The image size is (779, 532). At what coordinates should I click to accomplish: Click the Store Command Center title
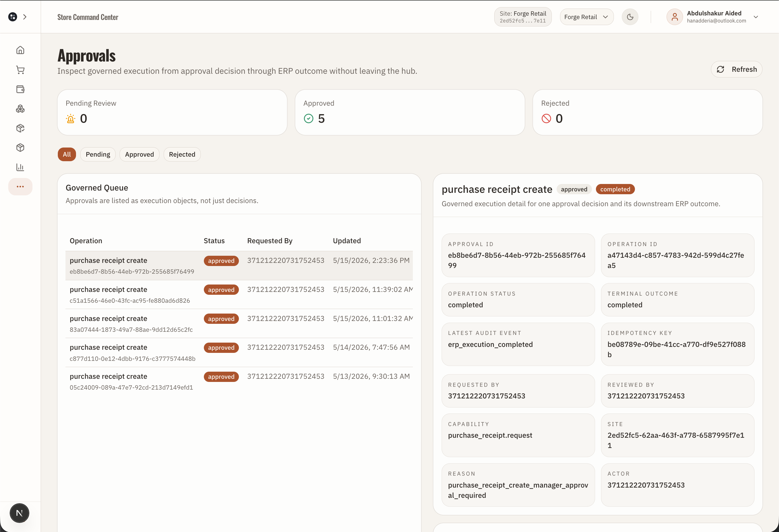tap(87, 17)
